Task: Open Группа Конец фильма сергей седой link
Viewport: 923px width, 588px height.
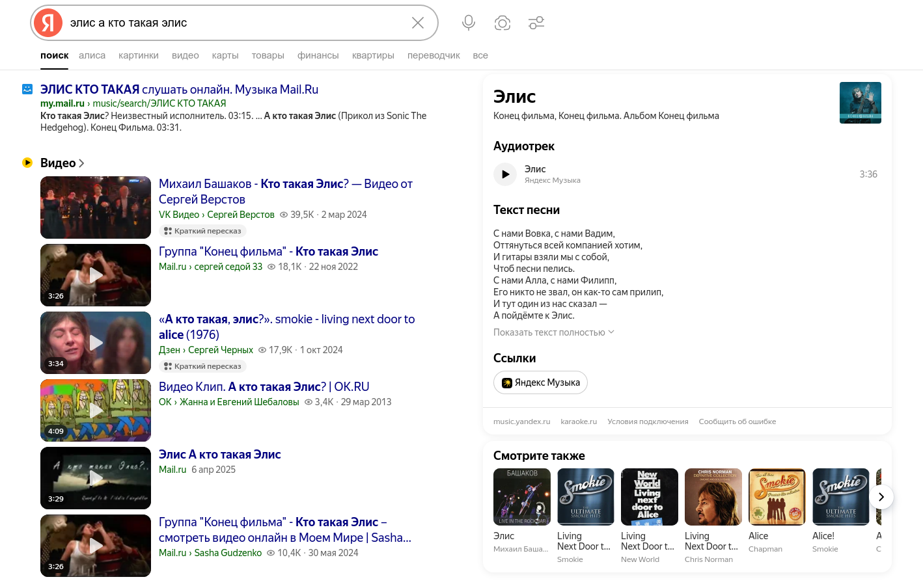Action: coord(268,251)
